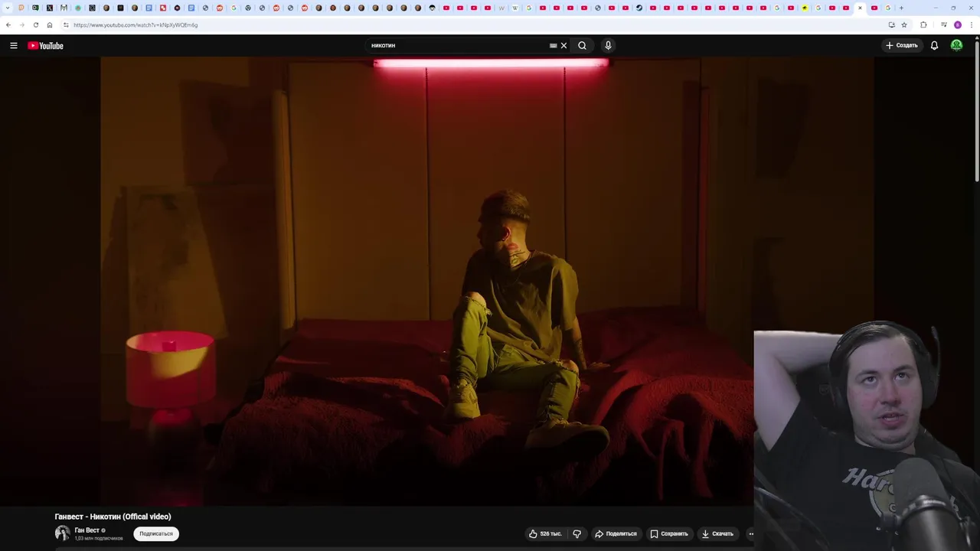This screenshot has width=980, height=551.
Task: Click Подписаться (Subscribe) button
Action: (x=156, y=533)
